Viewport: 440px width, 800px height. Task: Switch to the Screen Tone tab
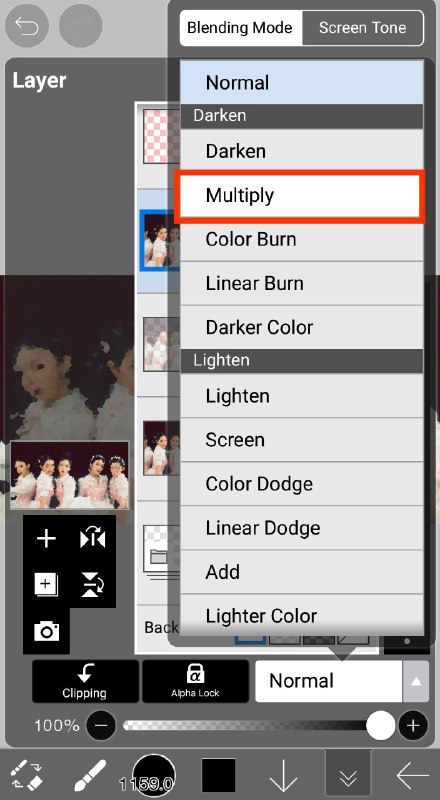pyautogui.click(x=362, y=28)
